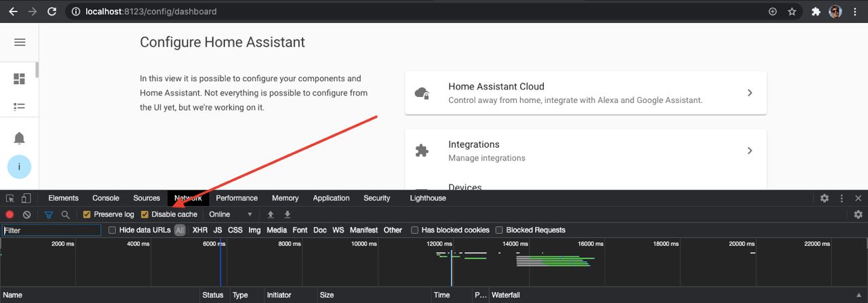Reload the page with refresh icon

click(52, 12)
